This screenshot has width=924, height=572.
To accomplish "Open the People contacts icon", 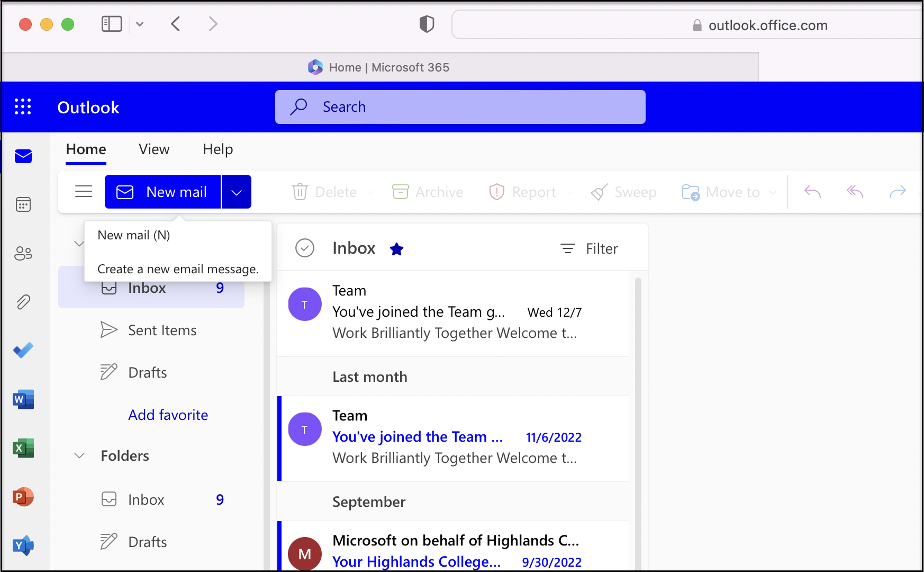I will [23, 254].
